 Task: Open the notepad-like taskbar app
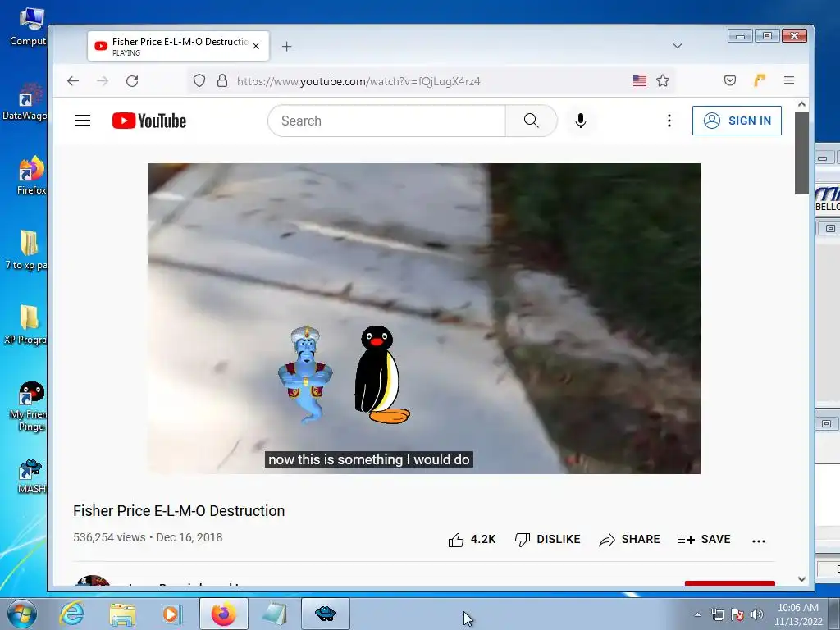click(274, 614)
